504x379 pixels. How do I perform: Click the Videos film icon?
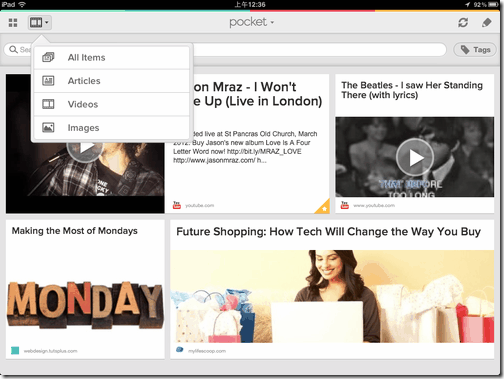48,104
